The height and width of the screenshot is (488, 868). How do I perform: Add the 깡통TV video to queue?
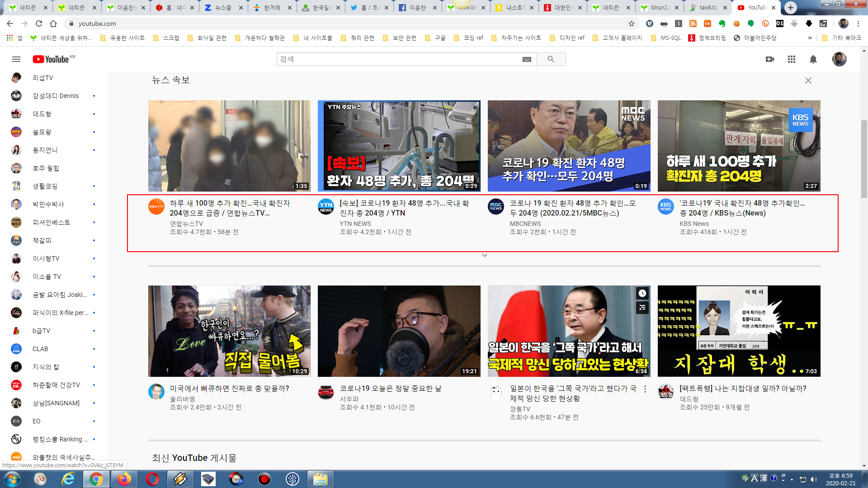tap(642, 308)
